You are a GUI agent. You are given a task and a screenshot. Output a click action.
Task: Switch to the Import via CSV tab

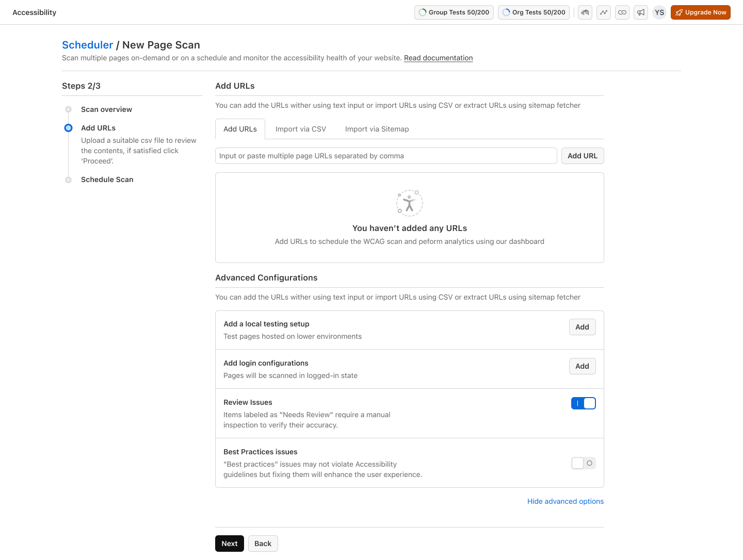(300, 128)
